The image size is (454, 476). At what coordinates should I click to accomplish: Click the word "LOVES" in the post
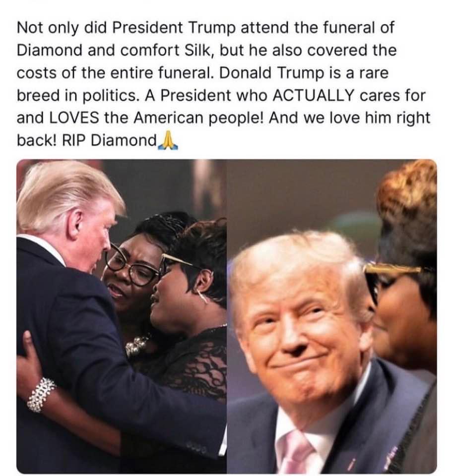74,118
